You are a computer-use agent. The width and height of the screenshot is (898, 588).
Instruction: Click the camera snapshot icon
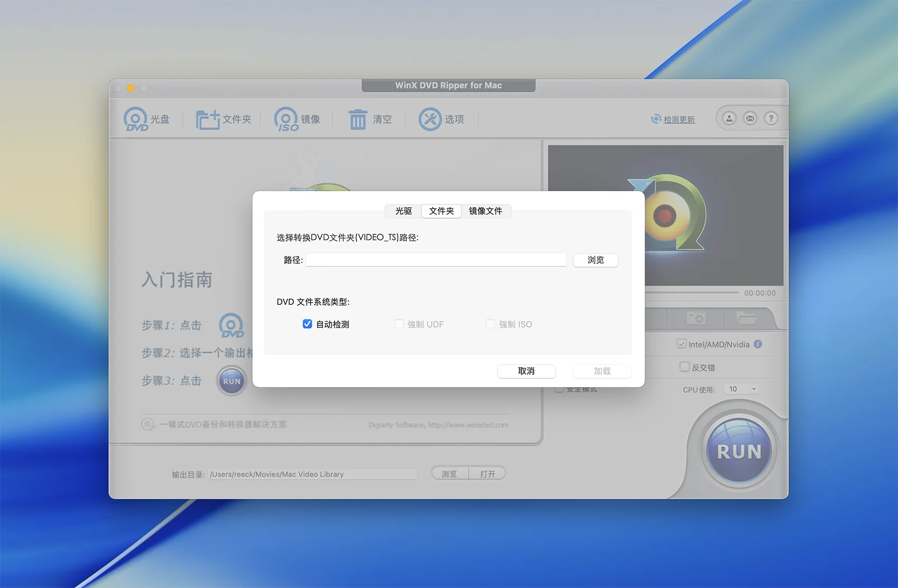click(x=696, y=318)
